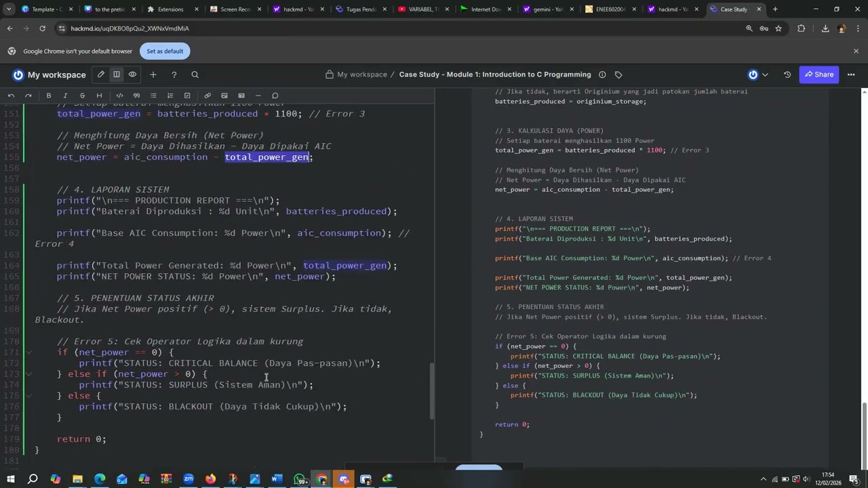Switch to the Extensions browser tab

170,9
